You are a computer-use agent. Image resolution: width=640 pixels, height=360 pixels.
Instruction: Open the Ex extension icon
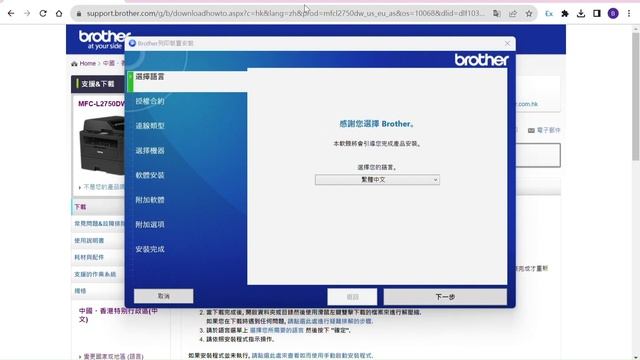[x=549, y=13]
